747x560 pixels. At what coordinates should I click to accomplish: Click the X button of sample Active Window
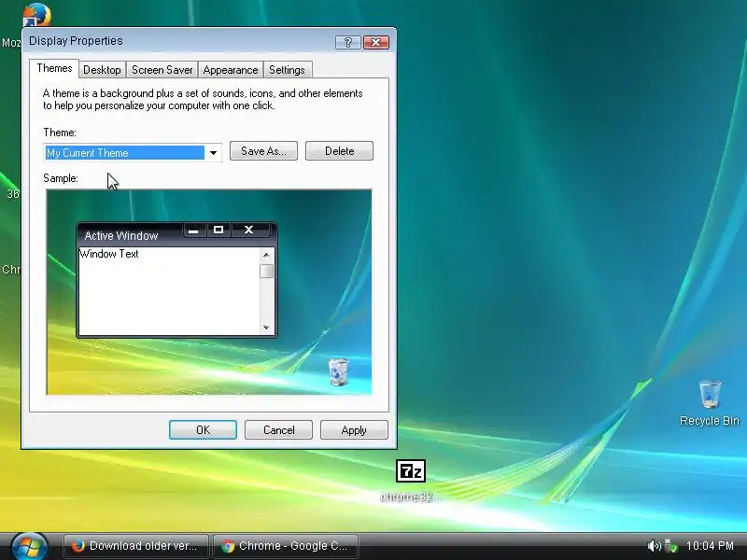248,230
